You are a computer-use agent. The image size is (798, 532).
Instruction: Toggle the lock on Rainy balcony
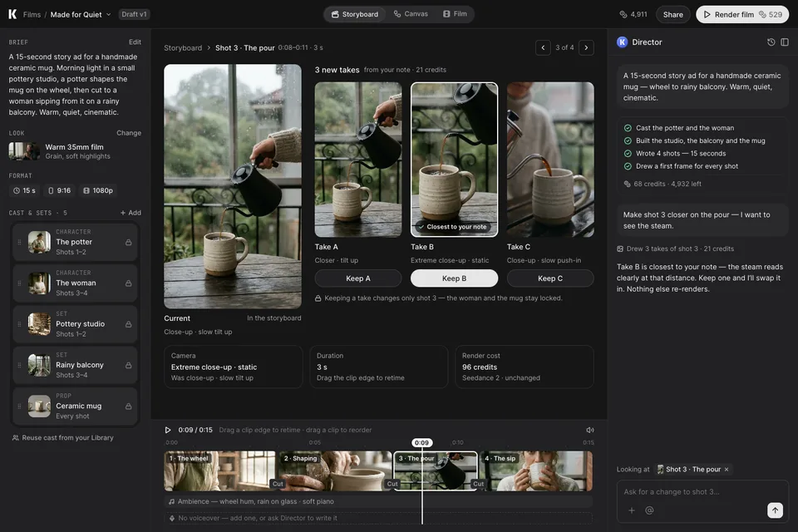point(128,365)
